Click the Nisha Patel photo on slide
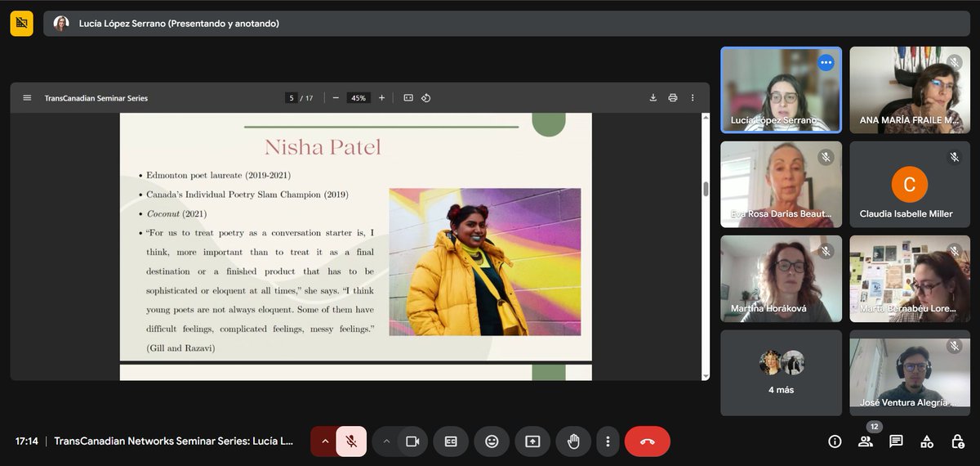This screenshot has width=980, height=466. (x=485, y=262)
